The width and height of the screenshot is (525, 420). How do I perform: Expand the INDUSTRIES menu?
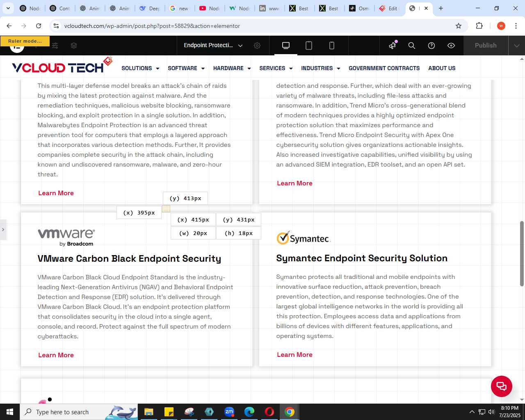321,68
